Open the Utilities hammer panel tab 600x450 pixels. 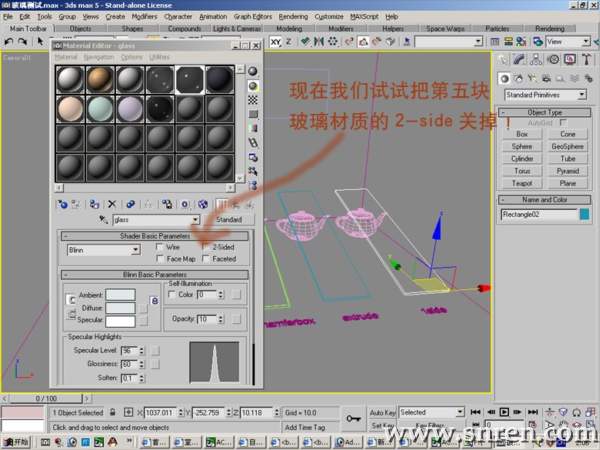click(x=586, y=59)
